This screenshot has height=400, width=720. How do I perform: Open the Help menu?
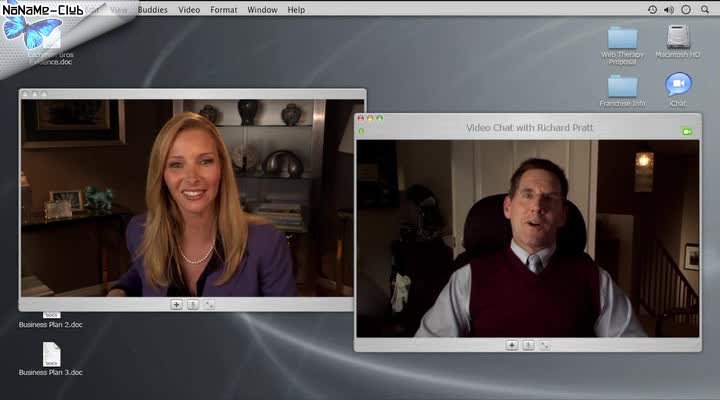click(296, 10)
